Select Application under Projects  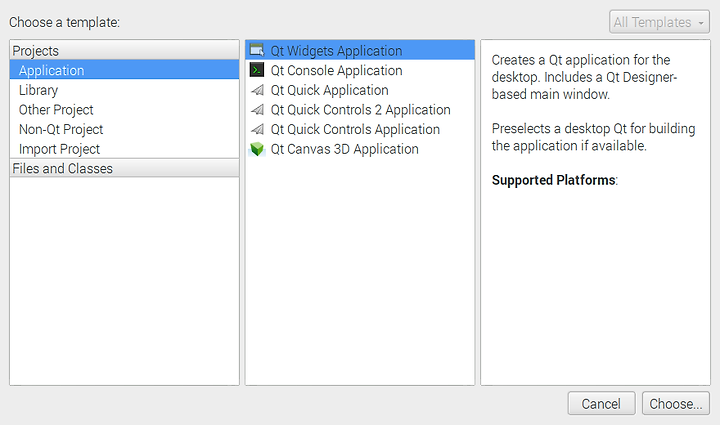(124, 70)
